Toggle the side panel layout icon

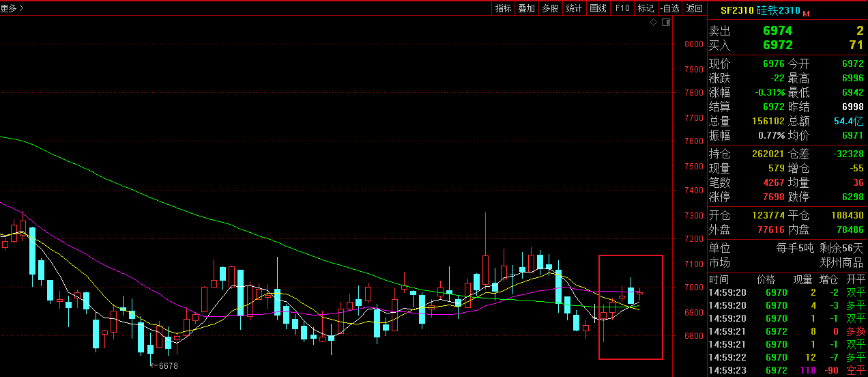666,23
